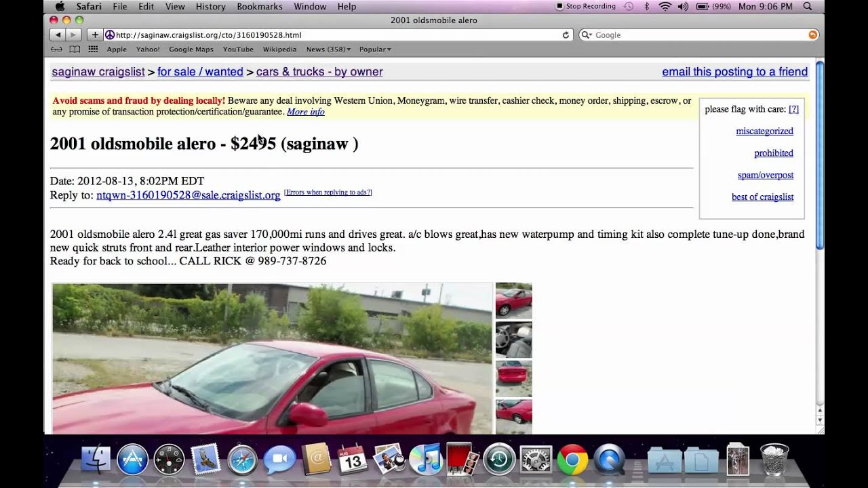Flag posting as spam/overpost

[766, 175]
